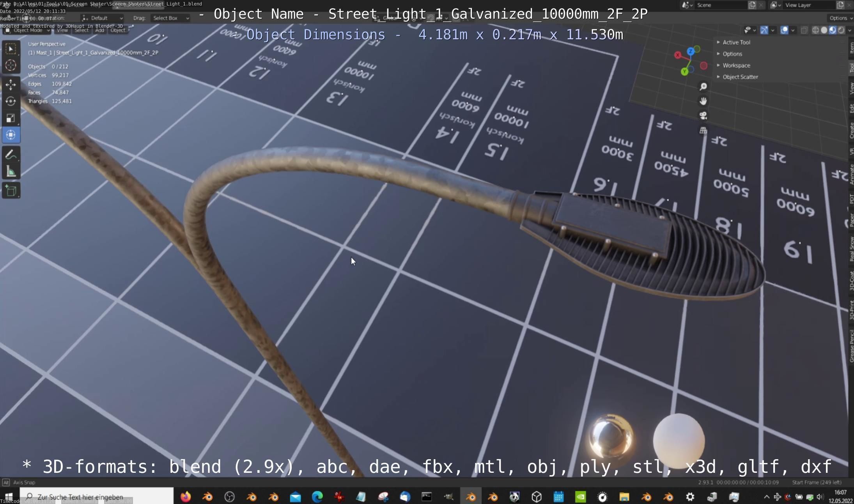Switch to orthographic view grid icon
This screenshot has width=854, height=504.
click(x=703, y=130)
